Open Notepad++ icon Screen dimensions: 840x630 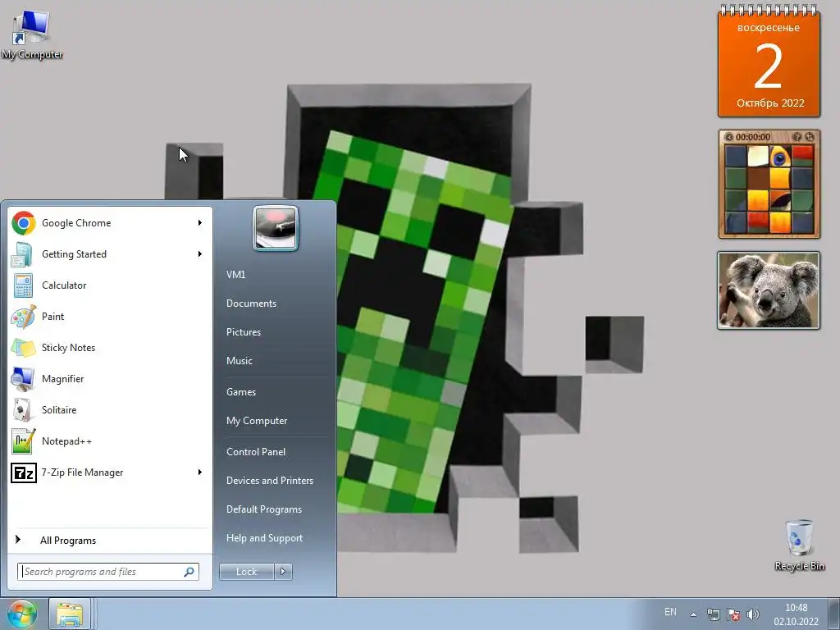[x=23, y=441]
